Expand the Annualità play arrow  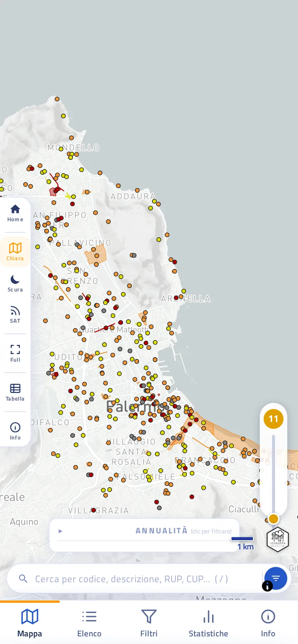(x=60, y=531)
